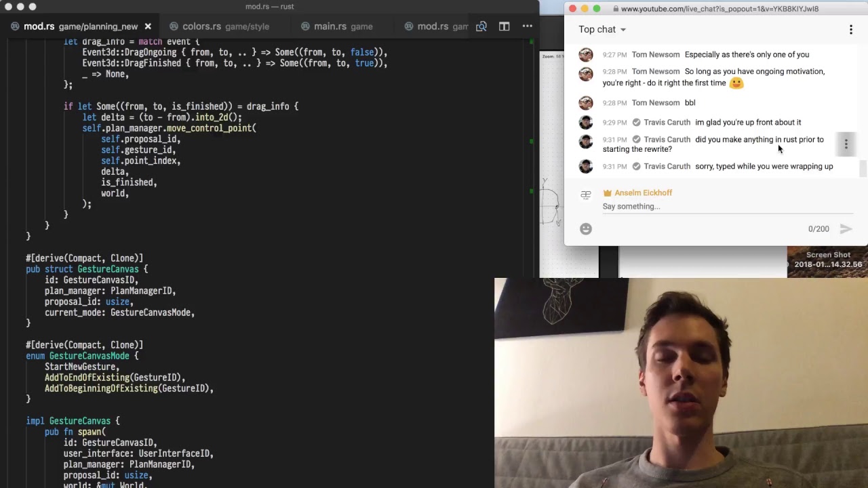Click 'self.plan_manager.move_control_point(' in the code
868x488 pixels.
[170, 128]
